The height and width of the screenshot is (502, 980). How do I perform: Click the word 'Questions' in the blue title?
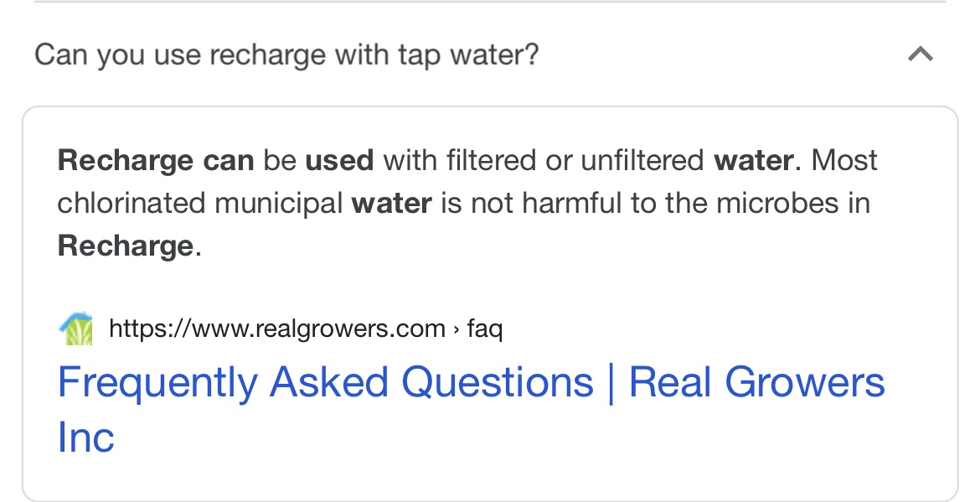[497, 383]
